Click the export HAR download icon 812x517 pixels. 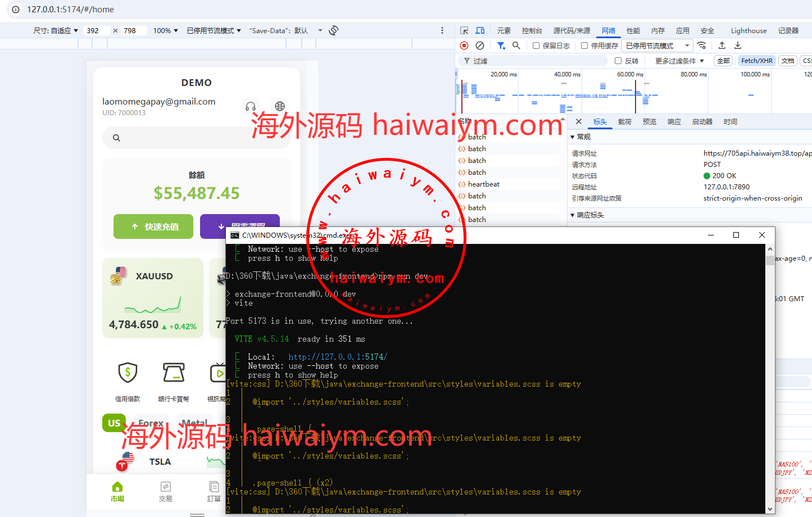(x=738, y=46)
